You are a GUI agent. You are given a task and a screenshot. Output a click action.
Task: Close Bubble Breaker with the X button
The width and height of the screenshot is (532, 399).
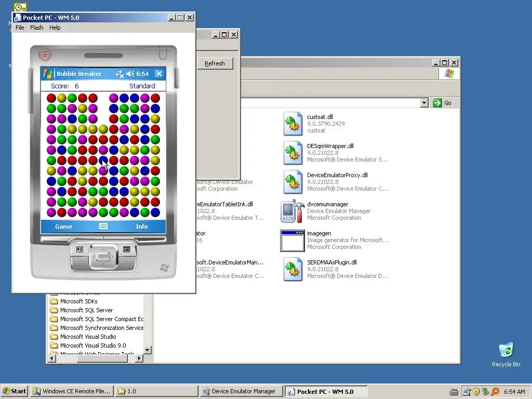pyautogui.click(x=159, y=74)
